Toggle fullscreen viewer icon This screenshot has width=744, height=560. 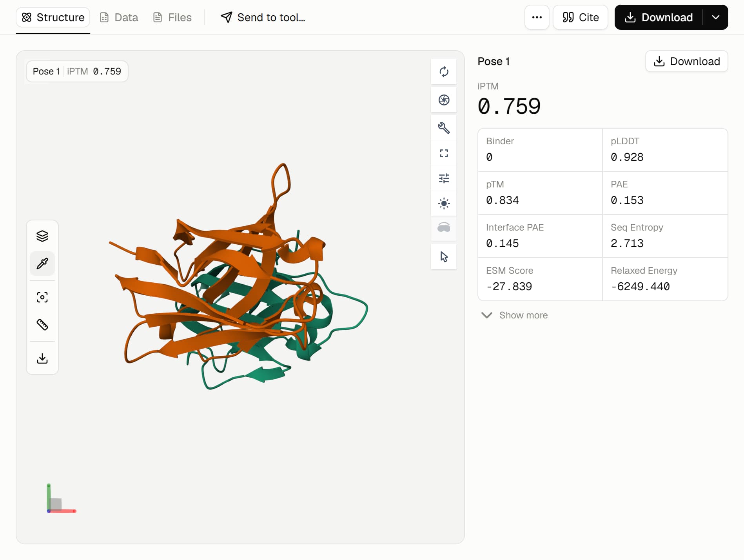[x=444, y=153]
